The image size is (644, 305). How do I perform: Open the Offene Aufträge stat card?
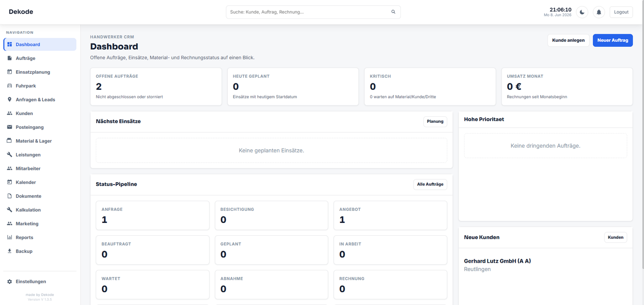pyautogui.click(x=156, y=87)
